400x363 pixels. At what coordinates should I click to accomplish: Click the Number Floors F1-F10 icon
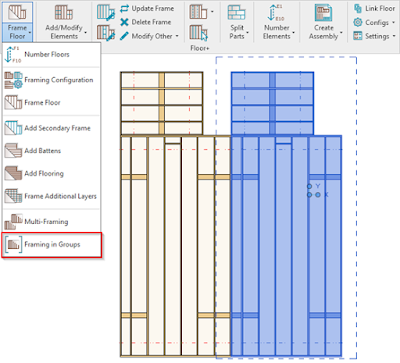(x=12, y=55)
